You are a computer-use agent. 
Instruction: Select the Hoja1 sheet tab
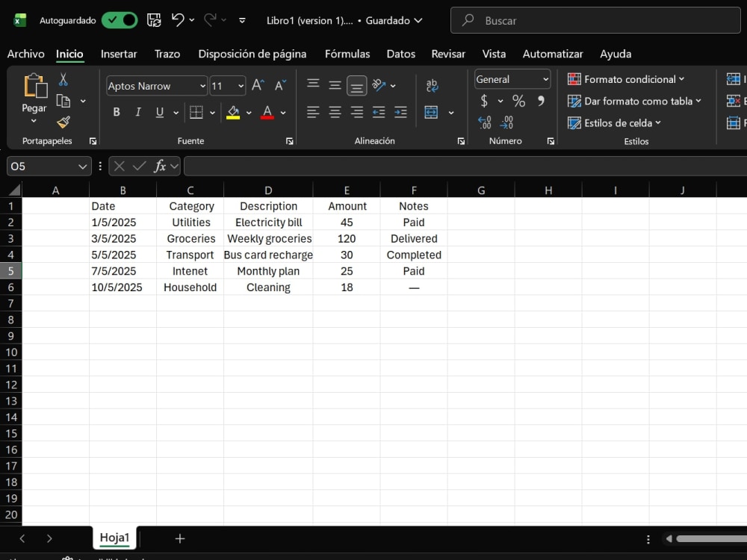pos(114,538)
